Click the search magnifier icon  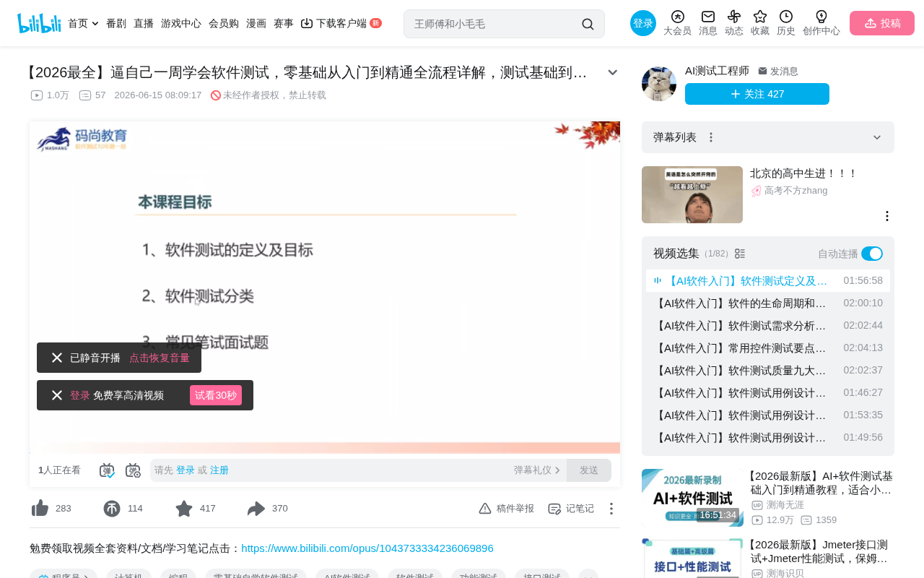588,24
